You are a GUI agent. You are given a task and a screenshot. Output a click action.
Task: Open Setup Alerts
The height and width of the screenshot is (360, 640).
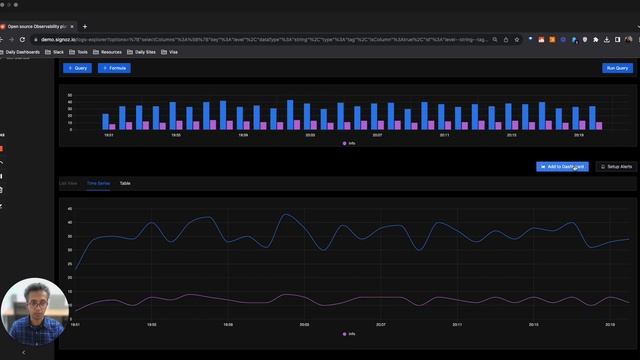tap(616, 167)
